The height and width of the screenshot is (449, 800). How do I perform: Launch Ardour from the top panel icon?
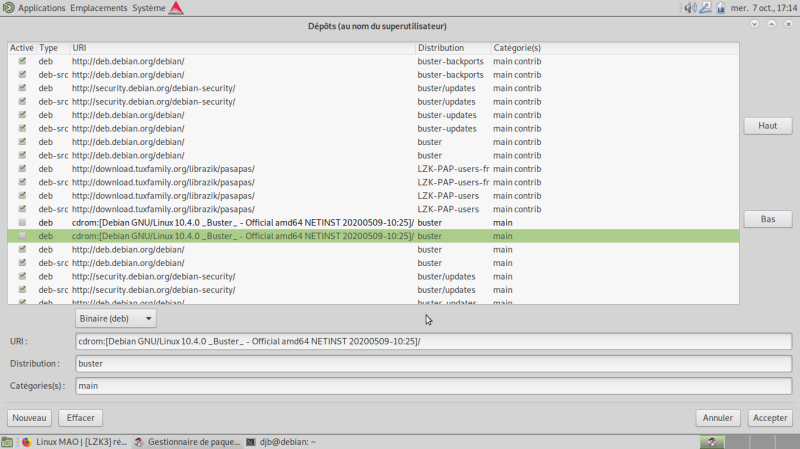[x=176, y=8]
